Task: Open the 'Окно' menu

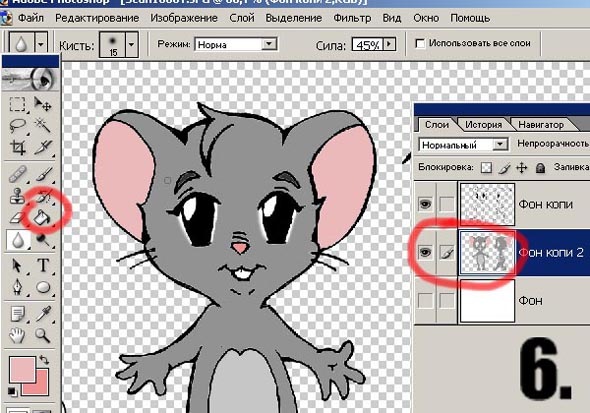Action: [x=426, y=18]
